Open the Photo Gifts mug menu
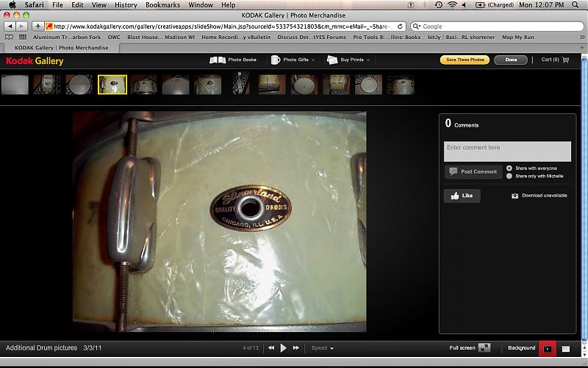588x368 pixels. tap(276, 60)
